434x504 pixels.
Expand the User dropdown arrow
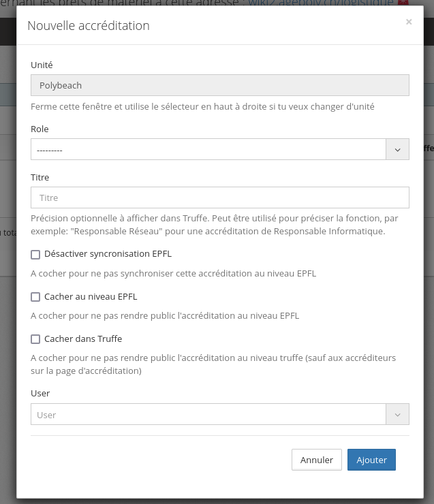(397, 414)
